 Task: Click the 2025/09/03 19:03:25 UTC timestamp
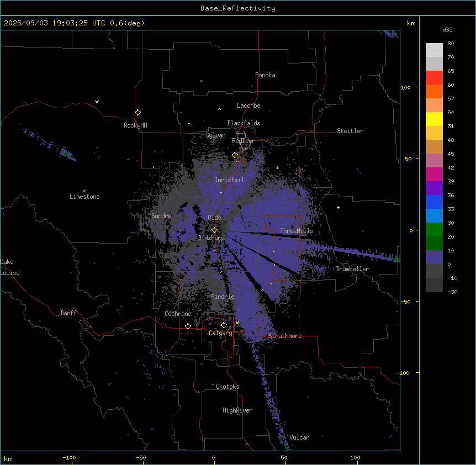[x=54, y=23]
